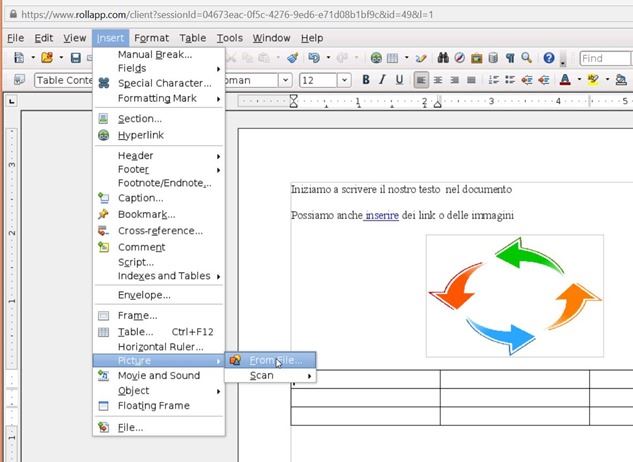Click the Help question mark icon
The width and height of the screenshot is (633, 462).
(x=549, y=58)
